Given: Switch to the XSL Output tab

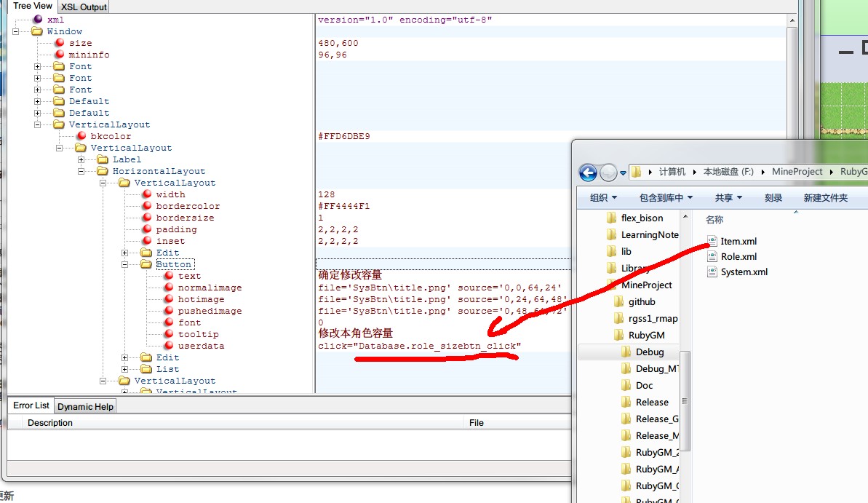Looking at the screenshot, I should pyautogui.click(x=84, y=7).
